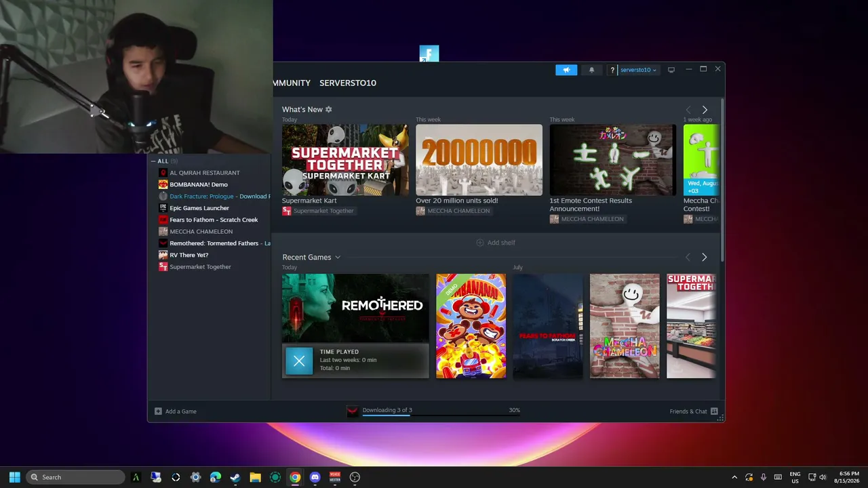Click the Windows Start button

(x=15, y=477)
